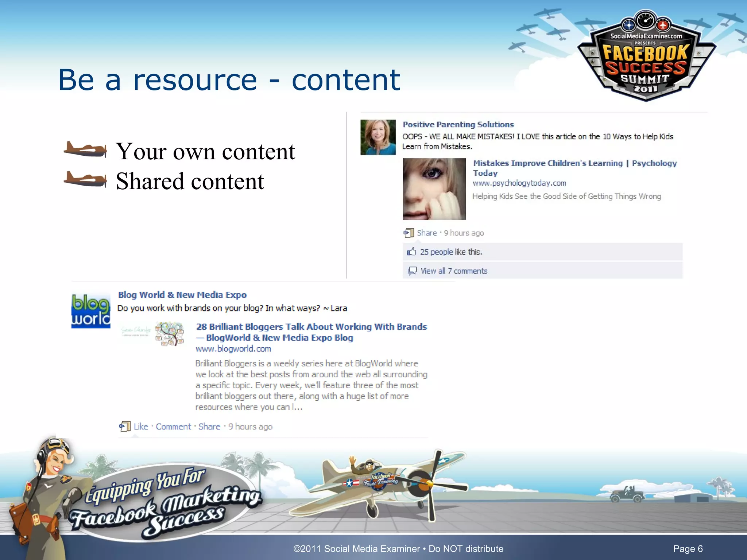This screenshot has height=560, width=747.
Task: Click the Psychology Today article thumbnail image
Action: click(x=434, y=189)
